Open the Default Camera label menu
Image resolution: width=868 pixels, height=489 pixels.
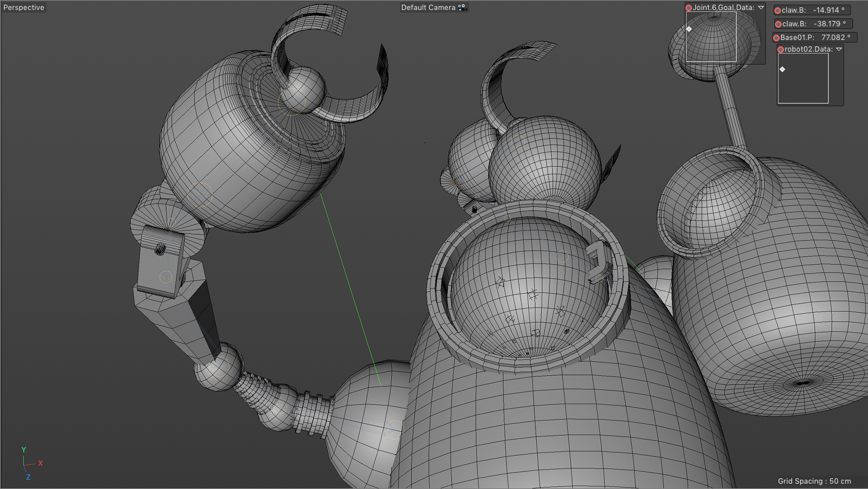pos(428,7)
